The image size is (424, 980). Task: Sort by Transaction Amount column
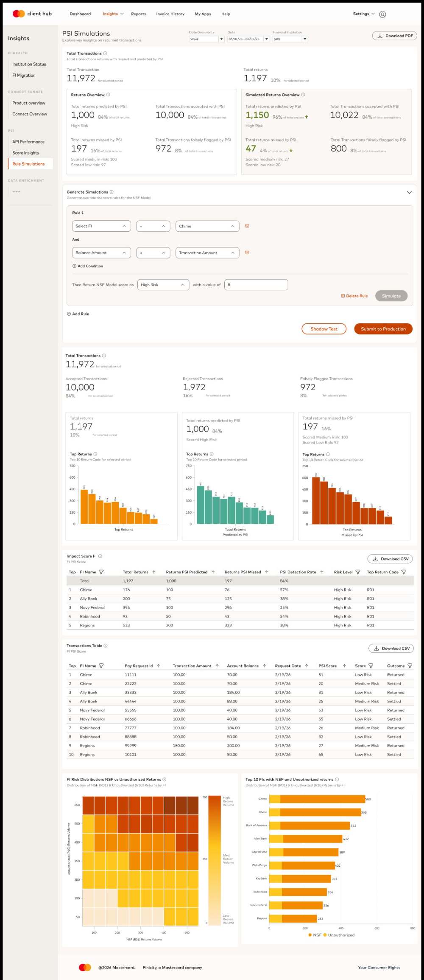(217, 666)
